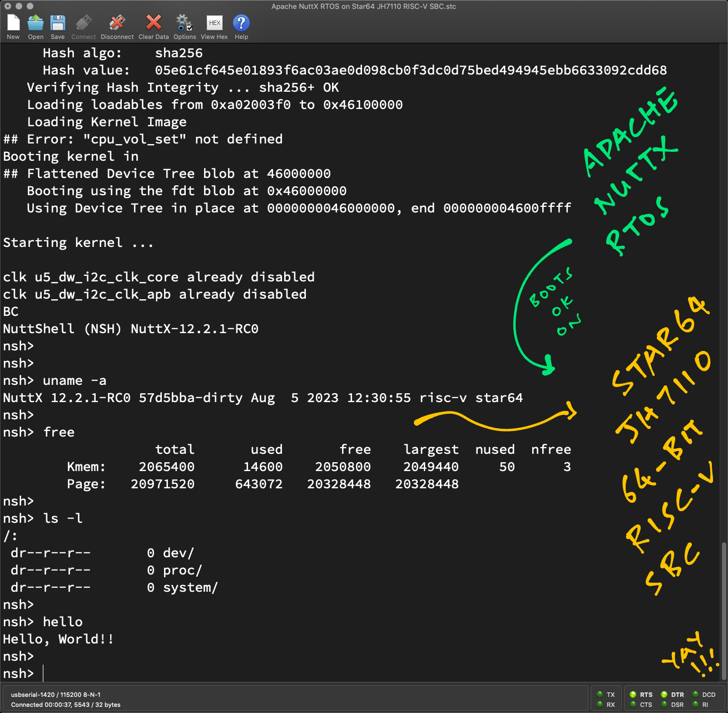Click the 'Hello, World!!' output line

58,639
